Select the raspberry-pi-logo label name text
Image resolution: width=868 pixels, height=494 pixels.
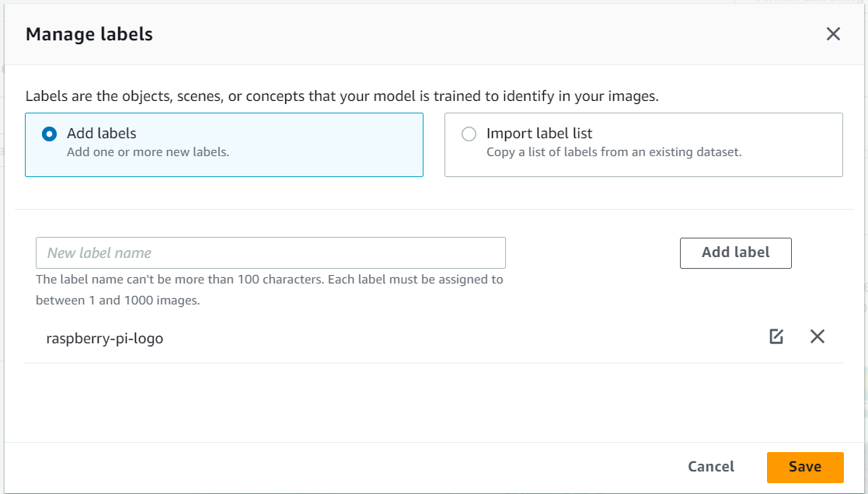pos(105,339)
